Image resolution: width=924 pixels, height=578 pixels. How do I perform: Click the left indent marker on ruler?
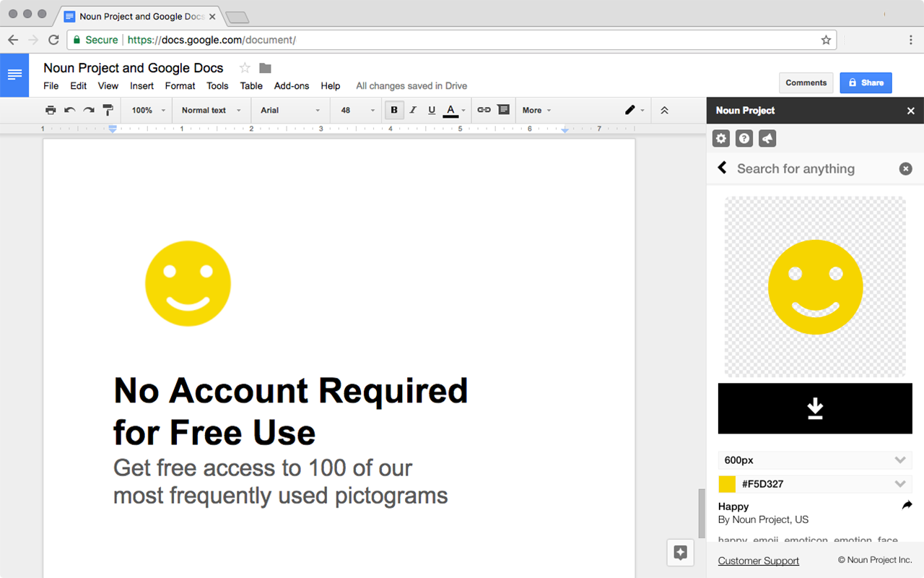113,129
